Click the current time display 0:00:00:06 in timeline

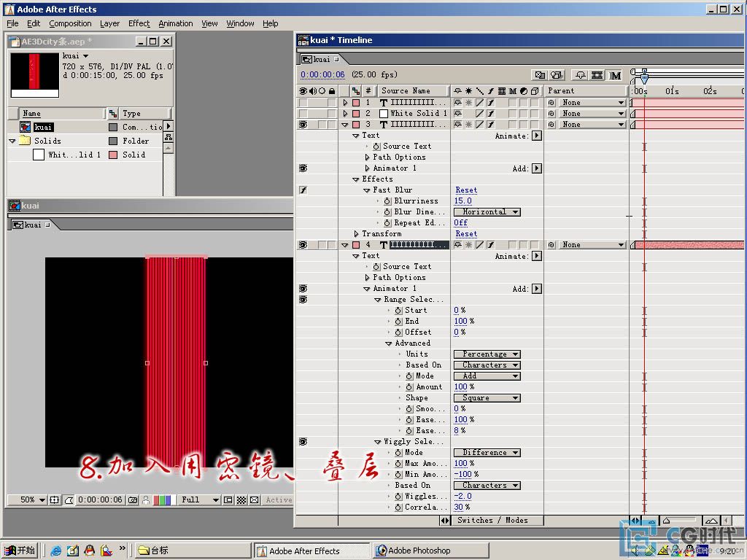322,75
